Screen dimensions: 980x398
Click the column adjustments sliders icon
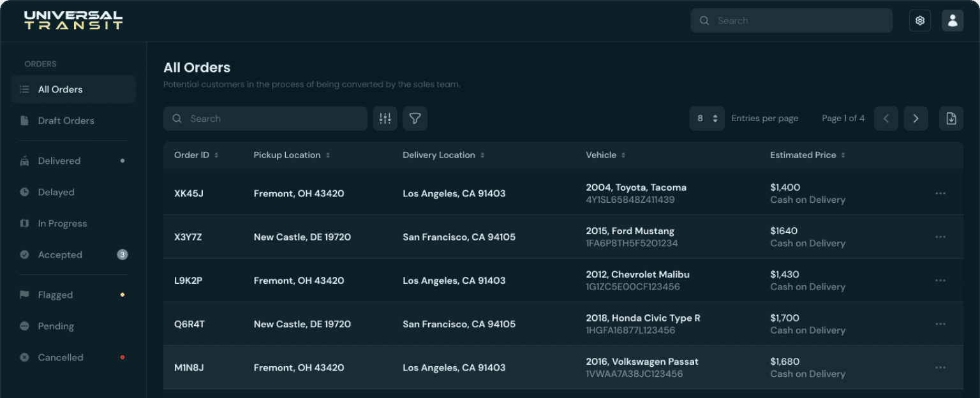point(385,119)
